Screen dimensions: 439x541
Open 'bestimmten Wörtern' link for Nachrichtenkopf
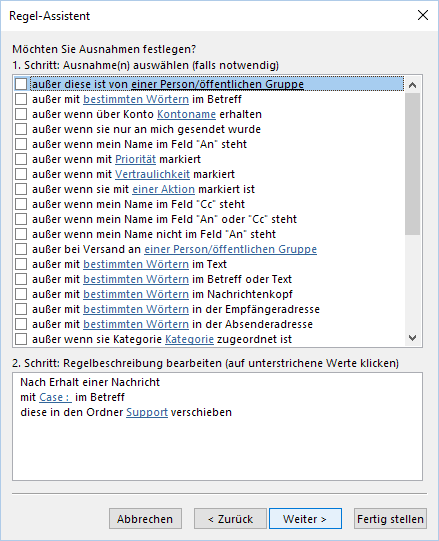coord(136,294)
